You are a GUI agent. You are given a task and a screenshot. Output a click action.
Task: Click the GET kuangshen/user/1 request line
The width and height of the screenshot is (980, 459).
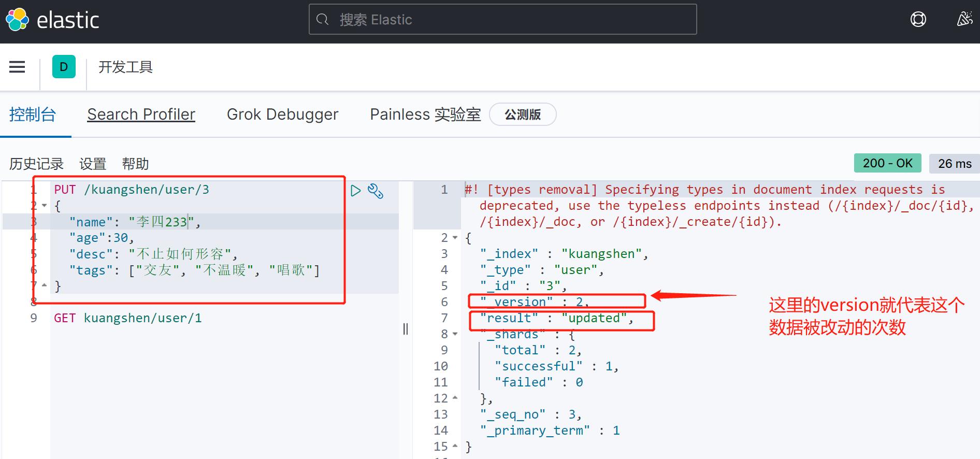click(x=128, y=318)
